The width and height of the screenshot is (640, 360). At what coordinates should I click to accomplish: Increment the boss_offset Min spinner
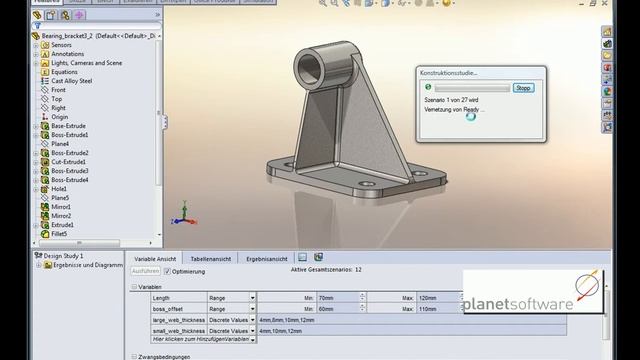362,307
